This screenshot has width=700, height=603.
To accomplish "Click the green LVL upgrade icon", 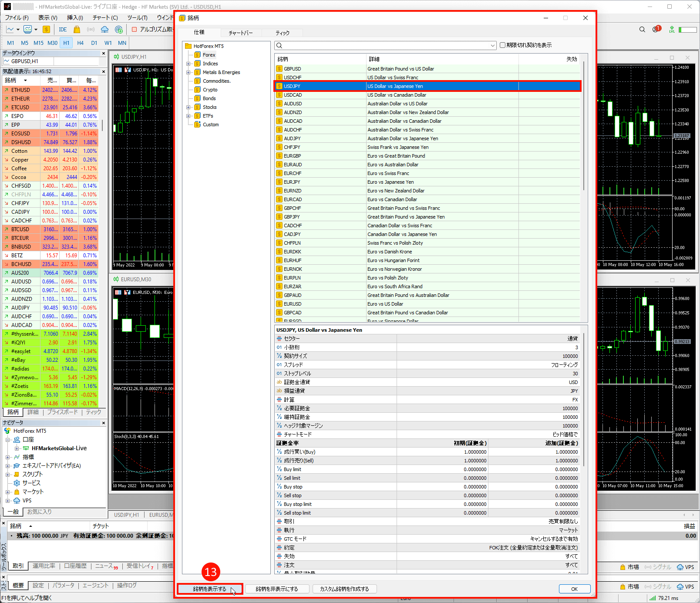I will (x=672, y=30).
